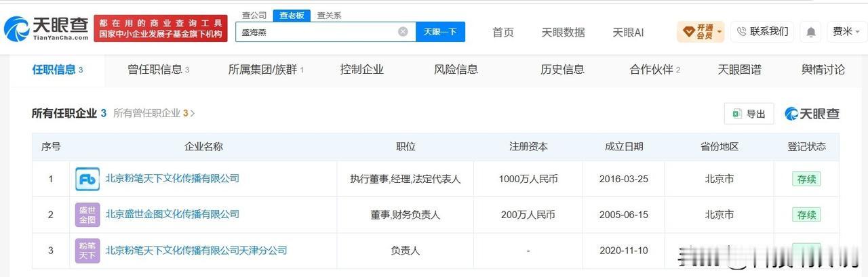
Task: Expand 所有曾任职企业 with the chevron arrow
Action: [193, 114]
